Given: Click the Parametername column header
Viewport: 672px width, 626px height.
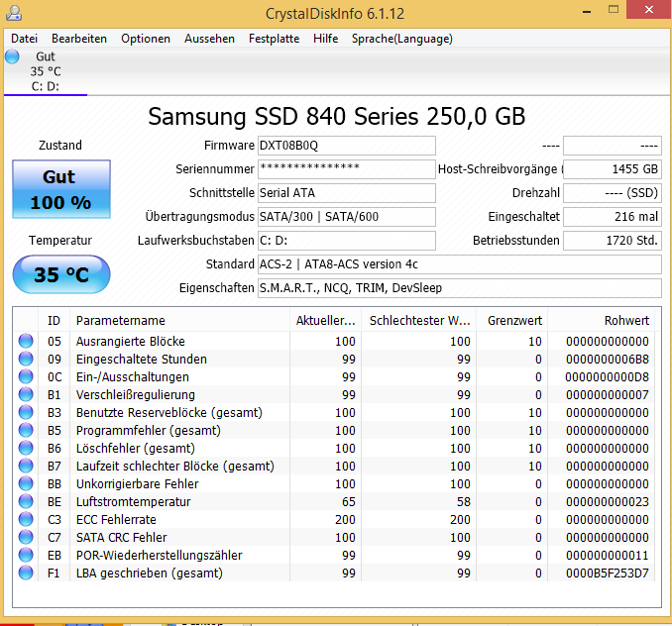Looking at the screenshot, I should 180,320.
